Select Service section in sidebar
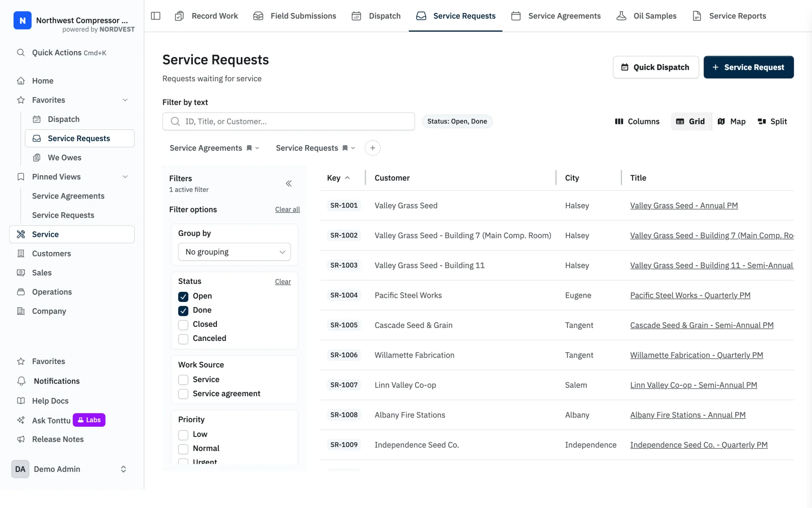Viewport: 812px width, 508px height. click(72, 234)
